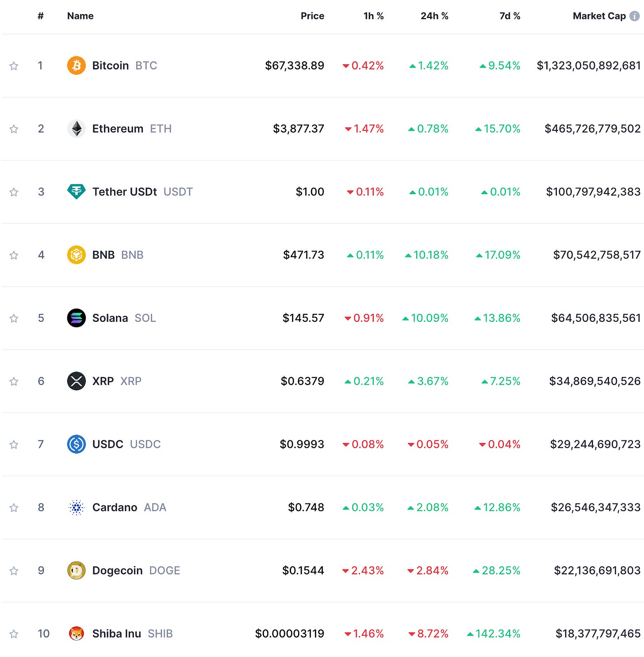Image resolution: width=644 pixels, height=657 pixels.
Task: Sort by the 7d % column header
Action: coord(510,16)
